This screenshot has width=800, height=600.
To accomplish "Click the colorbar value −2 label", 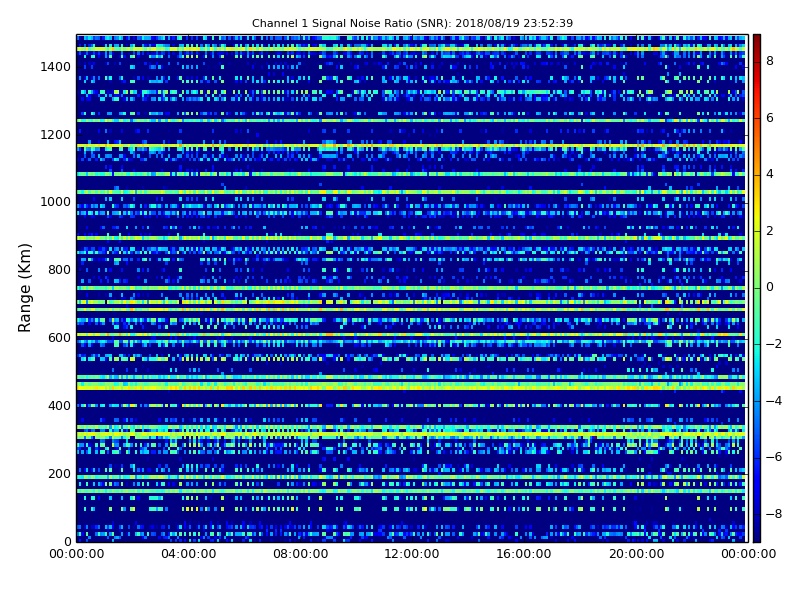I will (774, 344).
